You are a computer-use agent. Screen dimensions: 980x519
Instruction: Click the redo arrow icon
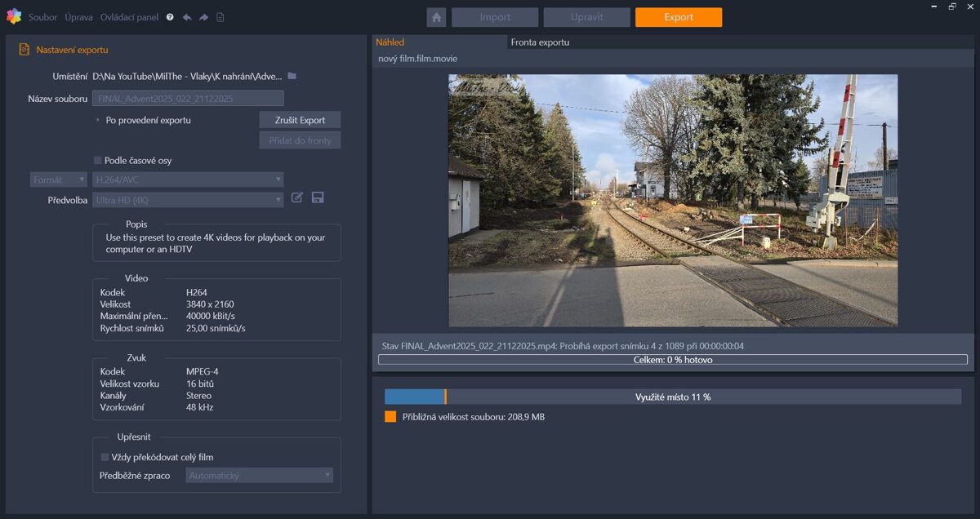pos(203,17)
